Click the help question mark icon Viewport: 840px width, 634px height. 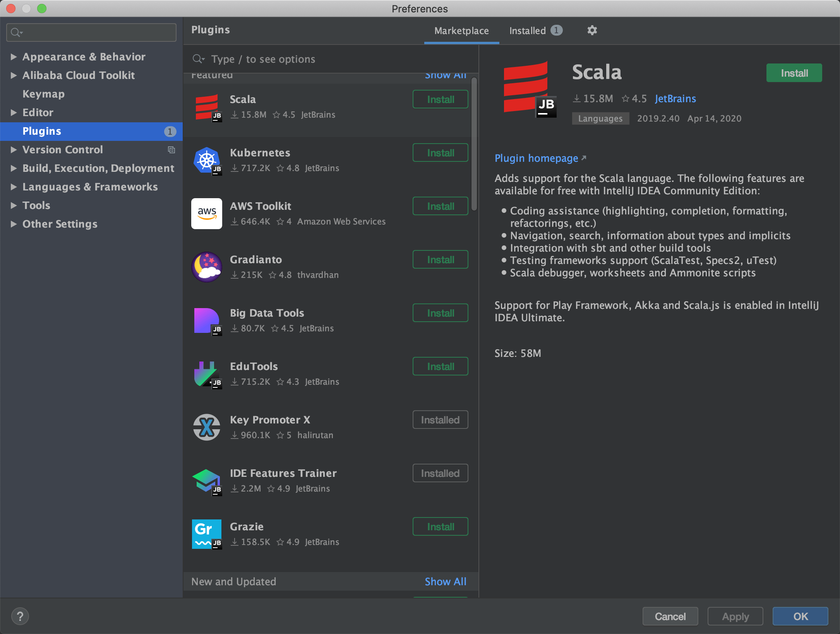pos(20,616)
